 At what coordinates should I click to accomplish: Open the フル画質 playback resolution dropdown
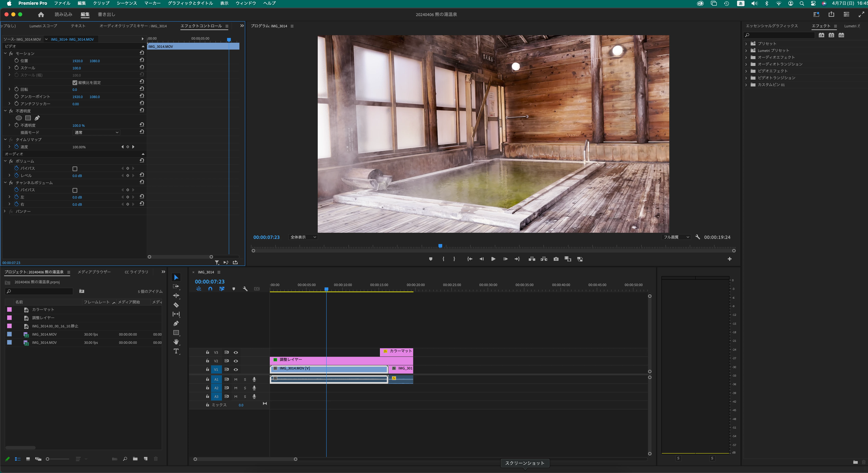676,237
